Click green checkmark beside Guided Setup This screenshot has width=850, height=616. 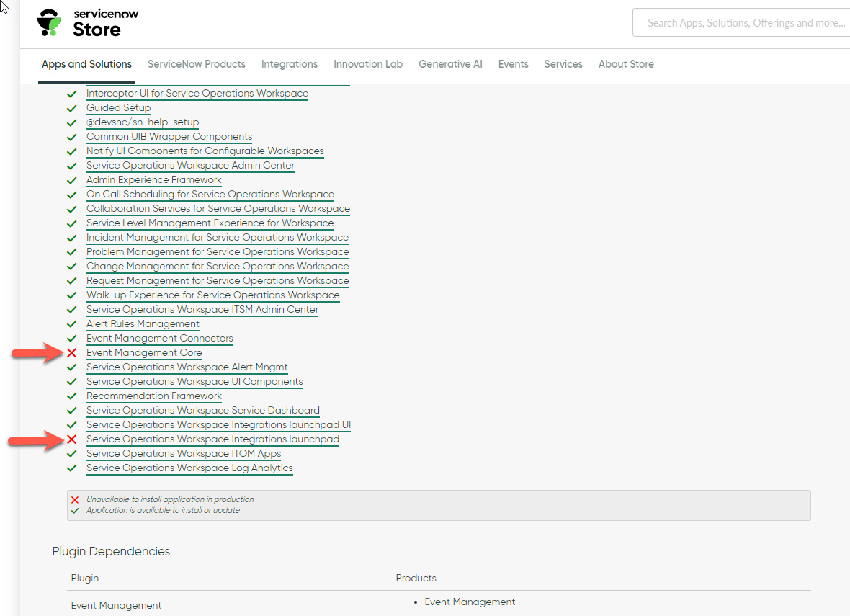coord(71,109)
